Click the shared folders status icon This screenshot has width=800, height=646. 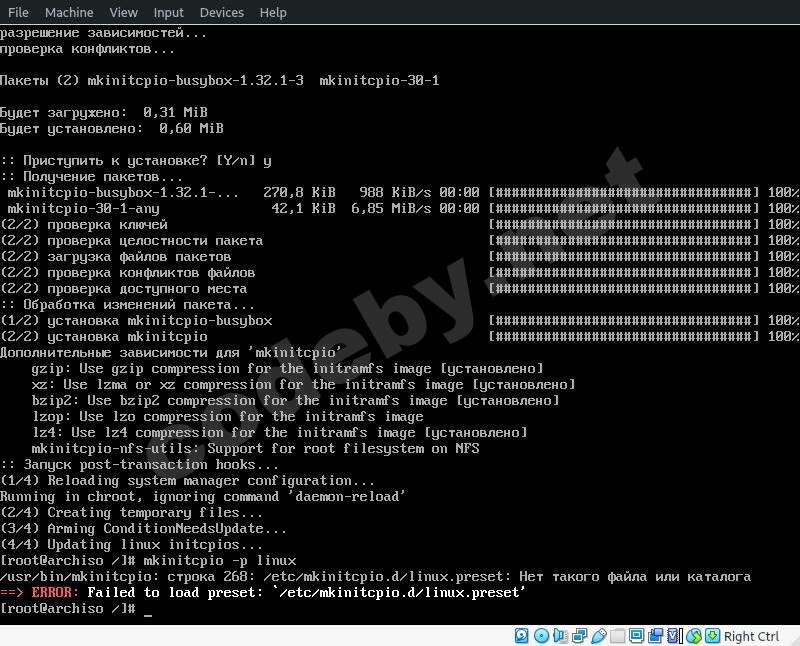coord(617,636)
